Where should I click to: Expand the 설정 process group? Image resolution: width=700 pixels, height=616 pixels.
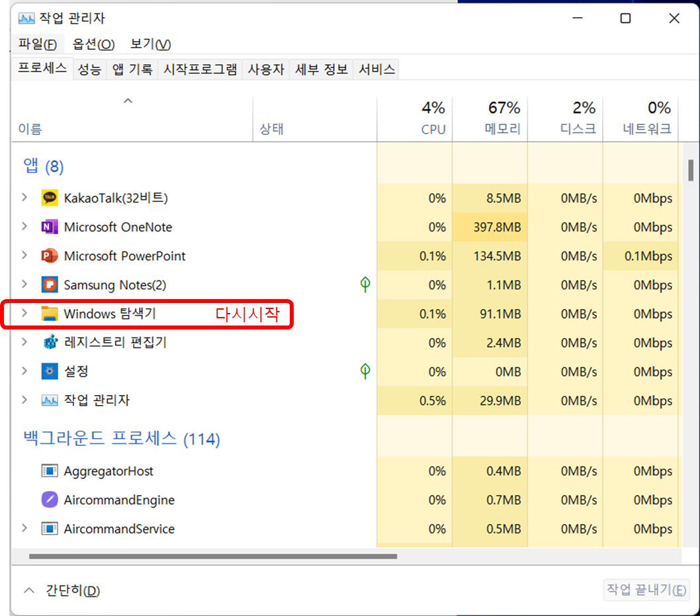point(24,371)
